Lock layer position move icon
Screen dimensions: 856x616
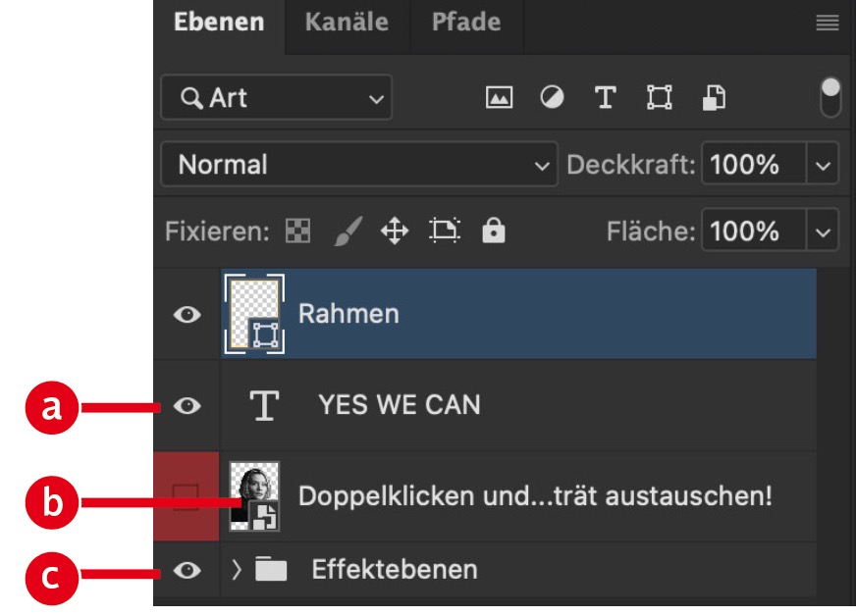[394, 231]
